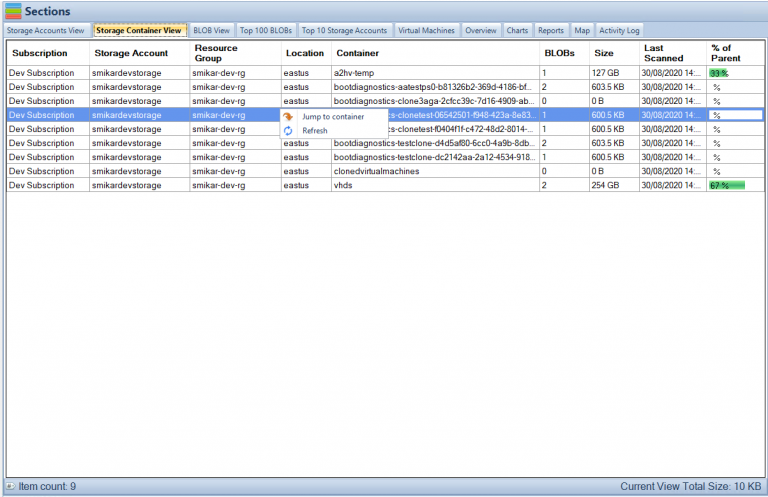
Task: Open the Activity Log tab
Action: click(x=619, y=30)
